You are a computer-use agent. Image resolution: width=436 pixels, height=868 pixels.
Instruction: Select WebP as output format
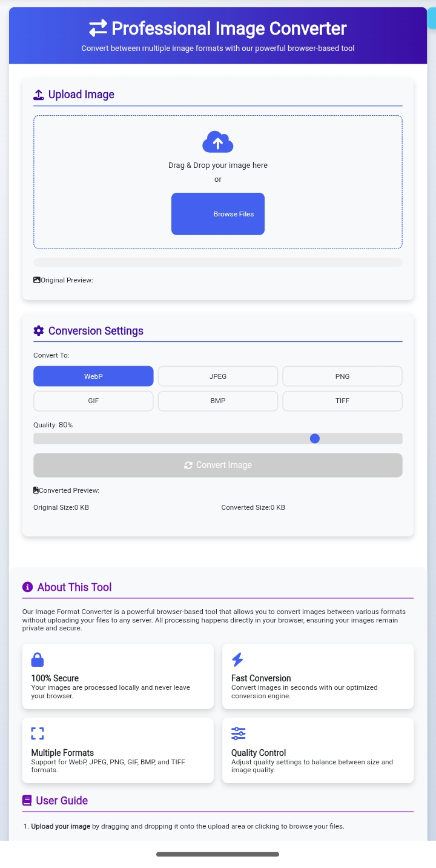[93, 376]
